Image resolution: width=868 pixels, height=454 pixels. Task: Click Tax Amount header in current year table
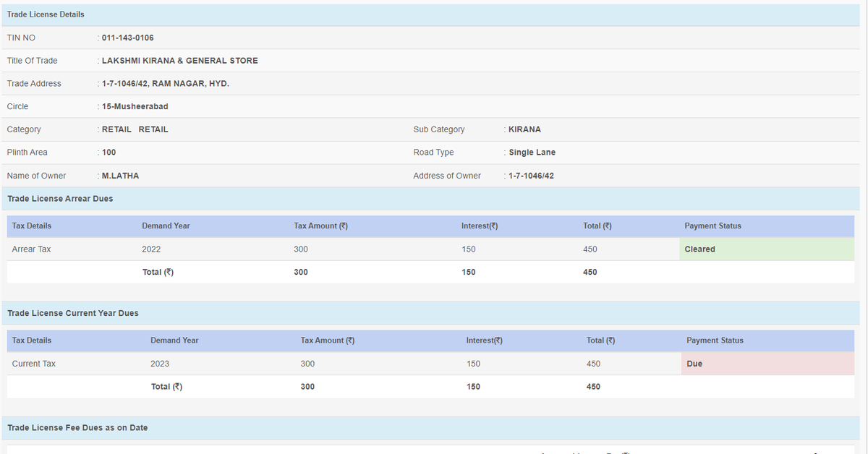click(x=328, y=340)
